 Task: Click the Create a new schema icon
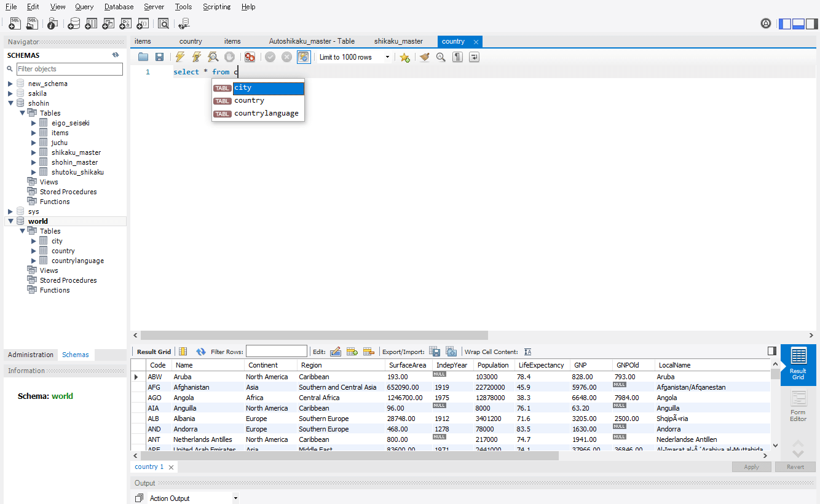74,23
